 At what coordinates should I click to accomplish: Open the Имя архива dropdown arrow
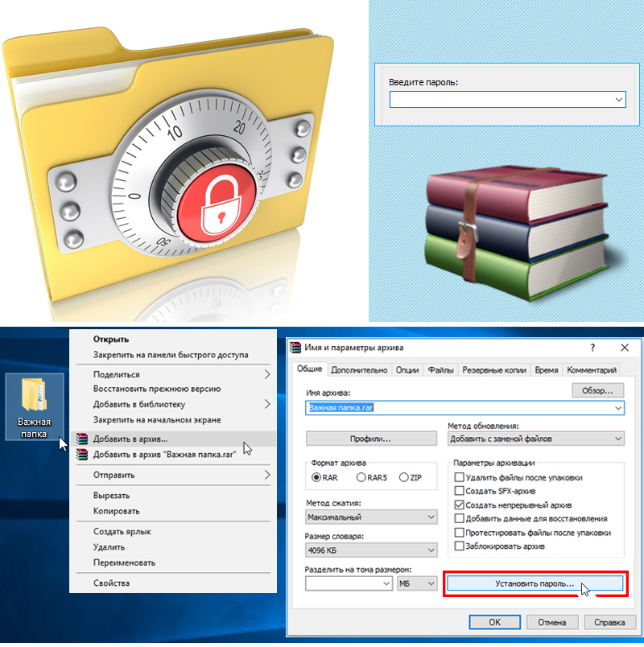[x=618, y=408]
